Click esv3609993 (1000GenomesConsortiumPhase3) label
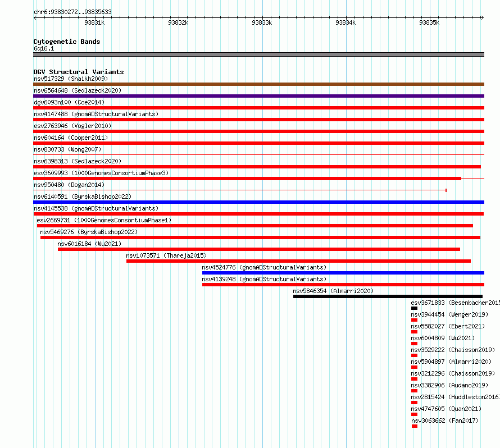 [x=101, y=173]
